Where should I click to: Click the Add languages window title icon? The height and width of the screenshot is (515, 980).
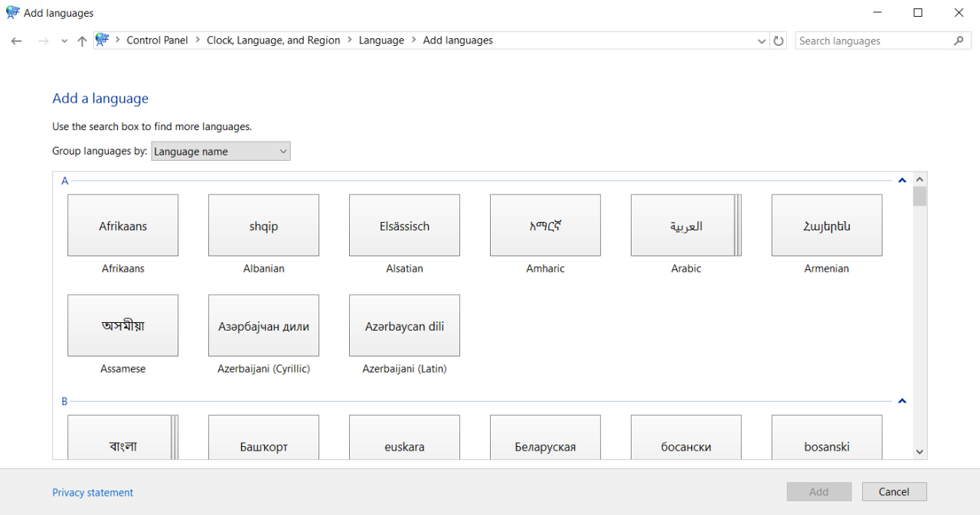click(x=13, y=12)
